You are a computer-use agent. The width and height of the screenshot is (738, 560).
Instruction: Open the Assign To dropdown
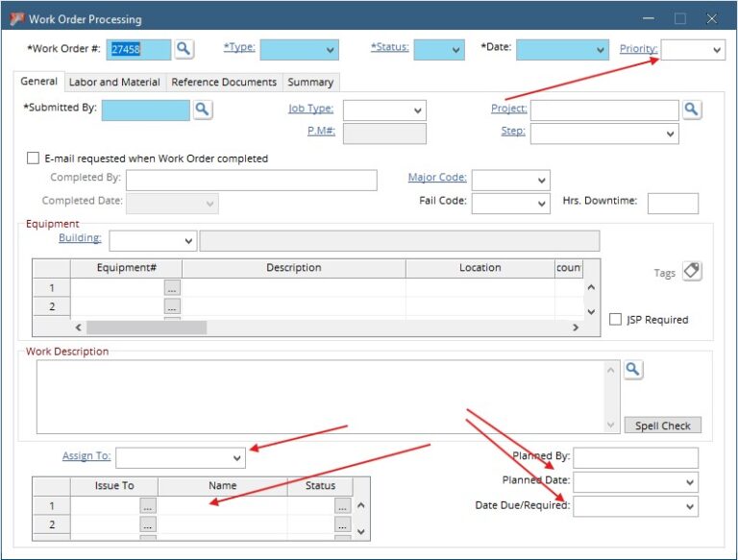pyautogui.click(x=236, y=458)
